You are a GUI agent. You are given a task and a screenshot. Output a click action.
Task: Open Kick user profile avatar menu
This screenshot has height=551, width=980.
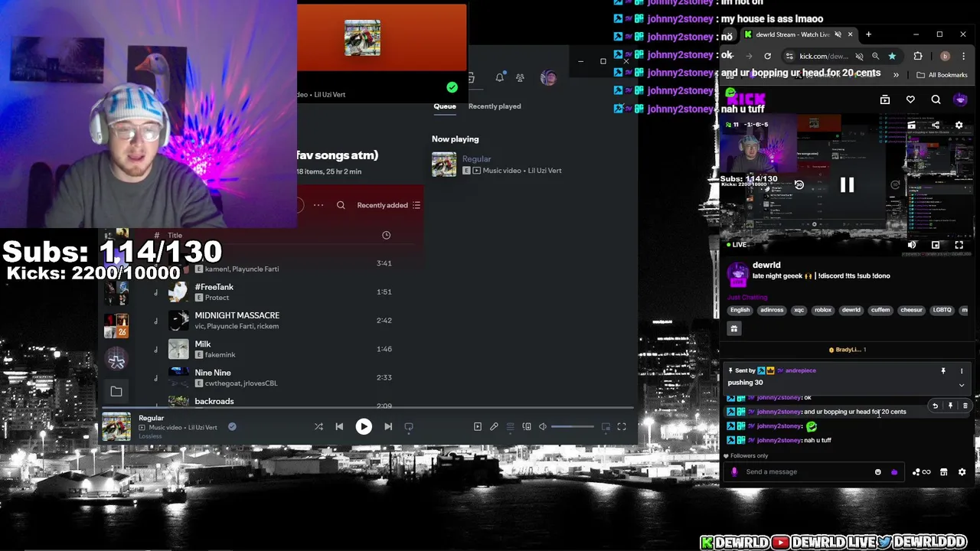[960, 99]
